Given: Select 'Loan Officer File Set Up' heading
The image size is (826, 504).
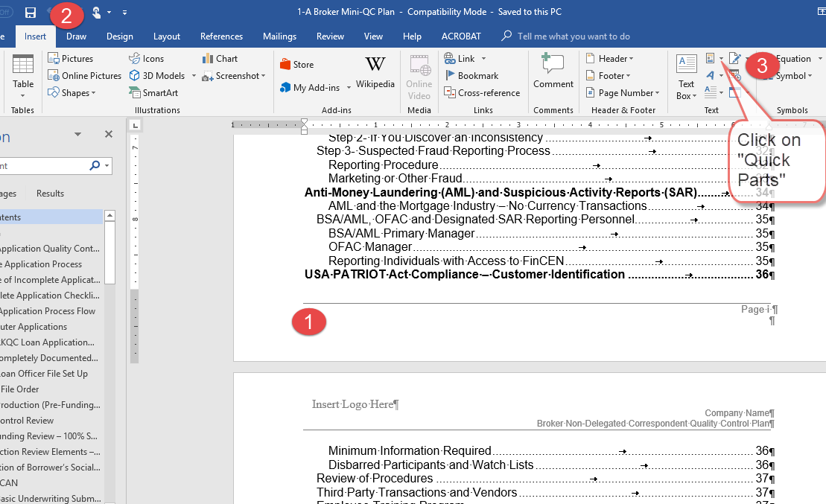Looking at the screenshot, I should tap(45, 374).
